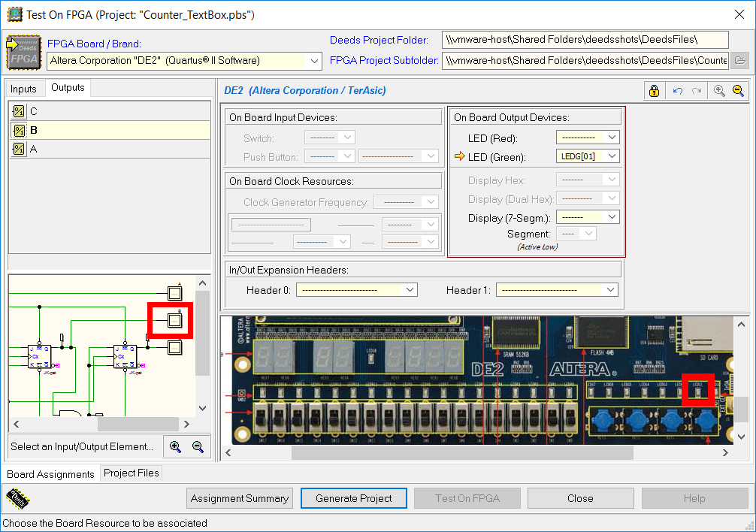Click the schematic scroll-left arrow
Screen dimensions: 756x532
pyautogui.click(x=17, y=424)
